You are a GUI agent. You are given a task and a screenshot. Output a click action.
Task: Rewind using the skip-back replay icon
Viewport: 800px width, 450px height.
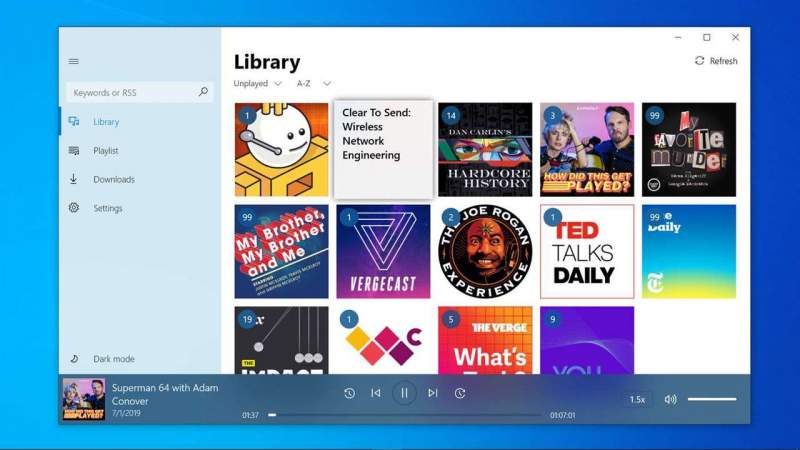click(x=349, y=393)
